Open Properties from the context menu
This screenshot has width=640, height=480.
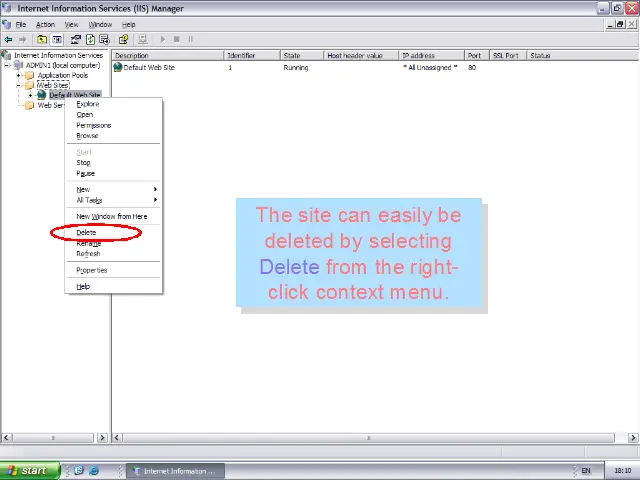(113, 270)
